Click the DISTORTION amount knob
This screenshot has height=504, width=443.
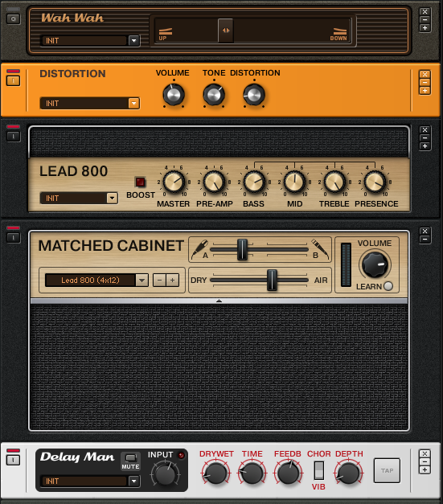pyautogui.click(x=254, y=95)
